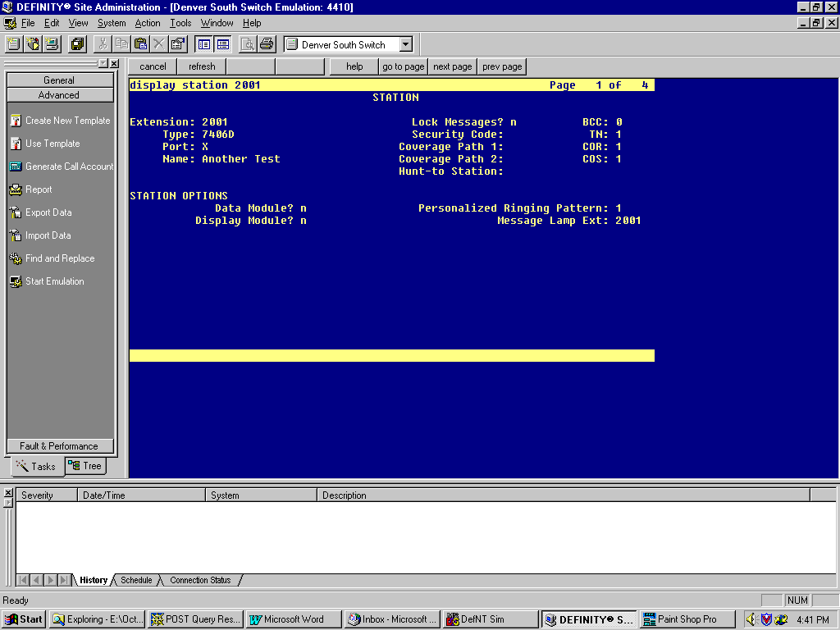Open Properties via the toolbar icon

(178, 44)
